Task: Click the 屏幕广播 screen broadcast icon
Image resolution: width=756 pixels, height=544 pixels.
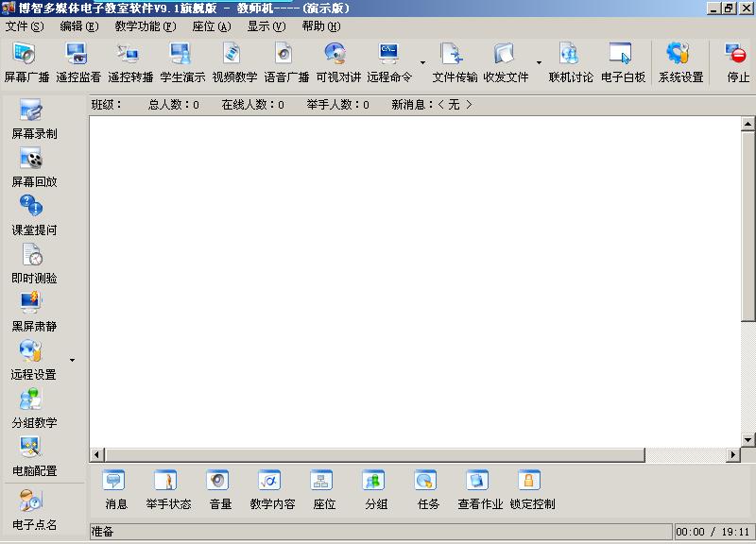Action: coord(26,62)
